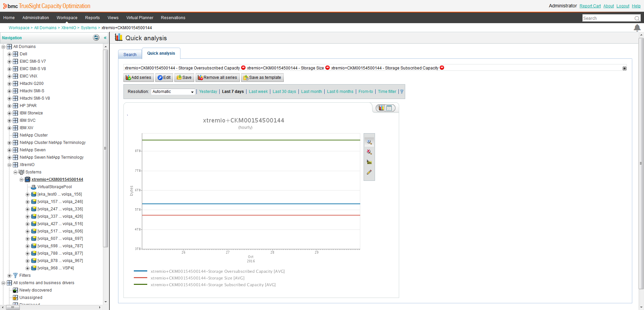Remove Storage Oversubscribed Capacity series
The width and height of the screenshot is (644, 310).
pos(244,68)
